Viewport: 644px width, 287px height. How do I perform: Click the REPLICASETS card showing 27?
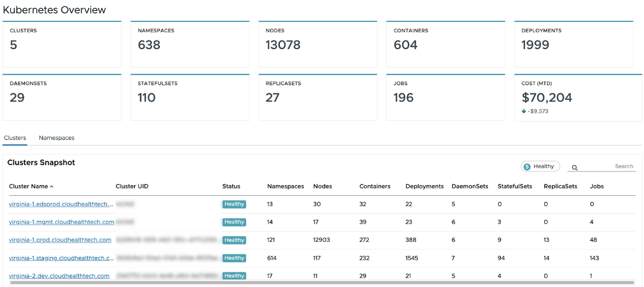318,98
